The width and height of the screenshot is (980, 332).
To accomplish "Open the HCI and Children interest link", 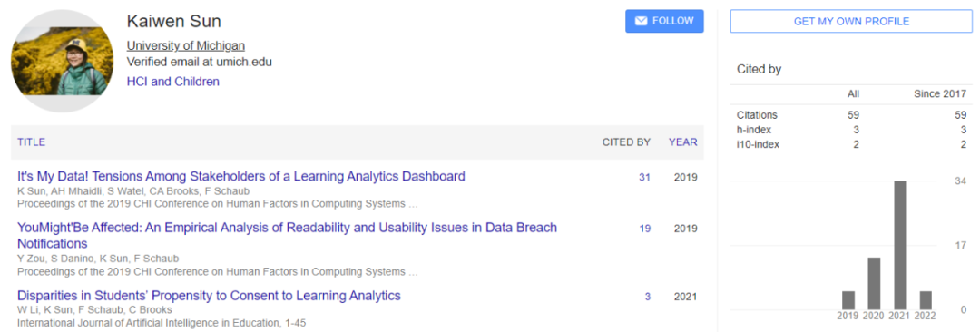I will [x=173, y=82].
